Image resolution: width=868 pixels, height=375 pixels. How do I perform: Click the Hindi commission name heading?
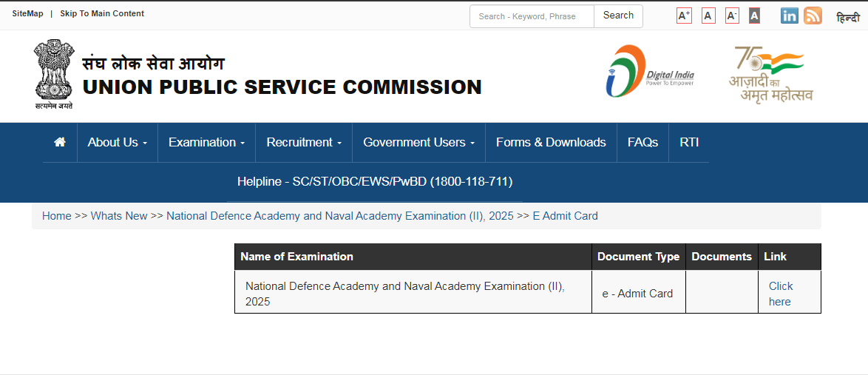click(153, 64)
